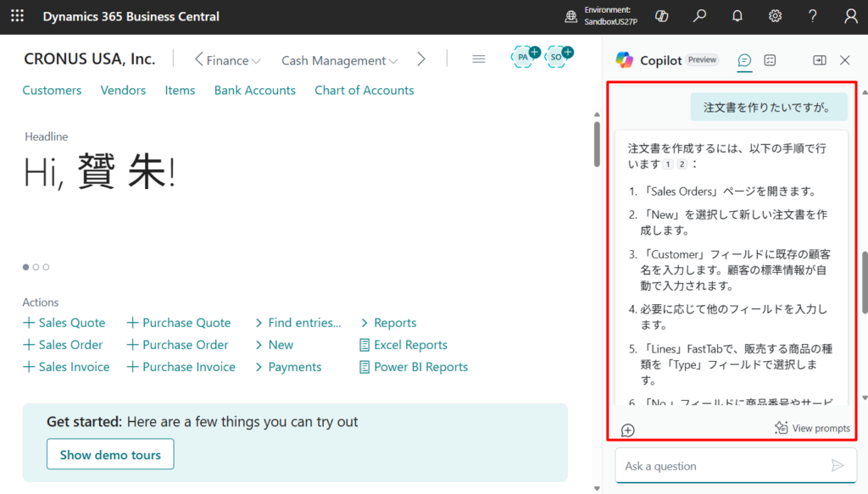
Task: Click the search magnifier icon
Action: [699, 16]
